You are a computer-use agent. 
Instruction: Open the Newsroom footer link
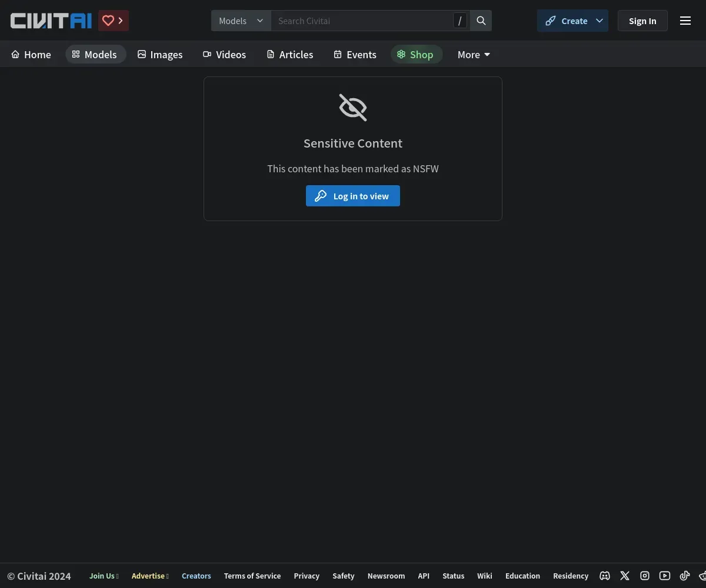386,576
